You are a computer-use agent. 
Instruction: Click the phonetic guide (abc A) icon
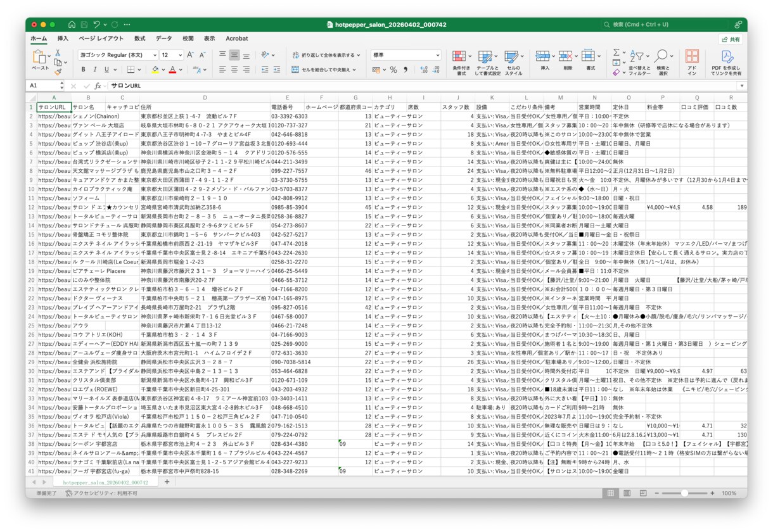click(197, 70)
